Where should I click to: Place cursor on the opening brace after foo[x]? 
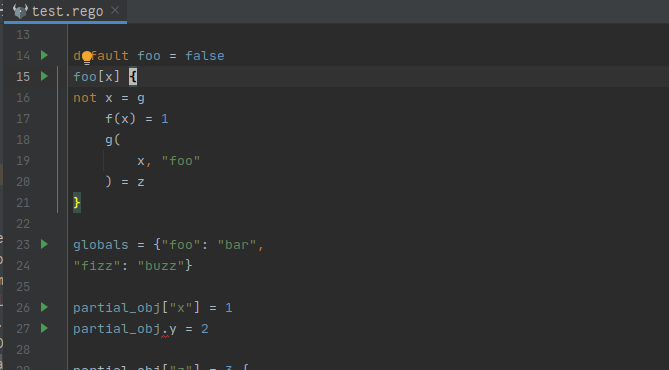pyautogui.click(x=133, y=77)
